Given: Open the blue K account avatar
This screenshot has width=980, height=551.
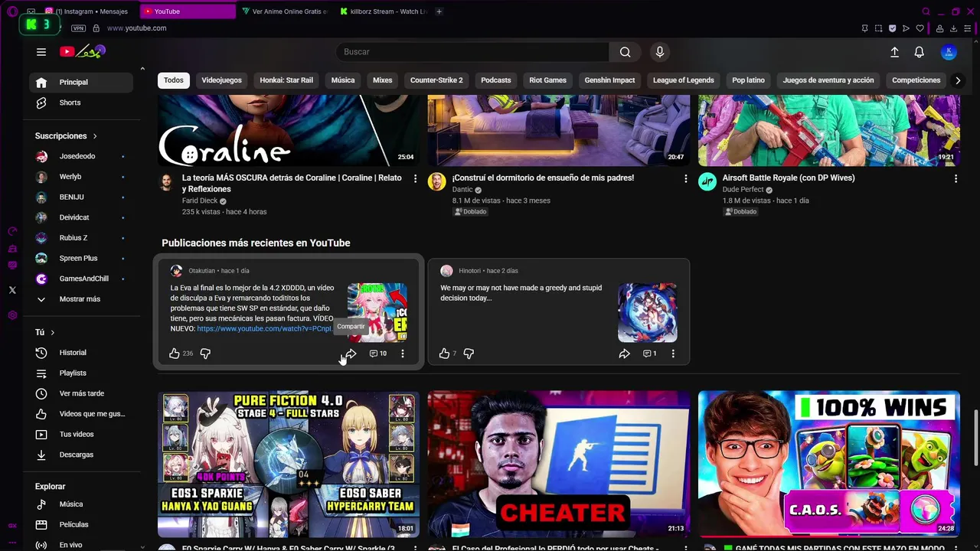Looking at the screenshot, I should pyautogui.click(x=949, y=52).
